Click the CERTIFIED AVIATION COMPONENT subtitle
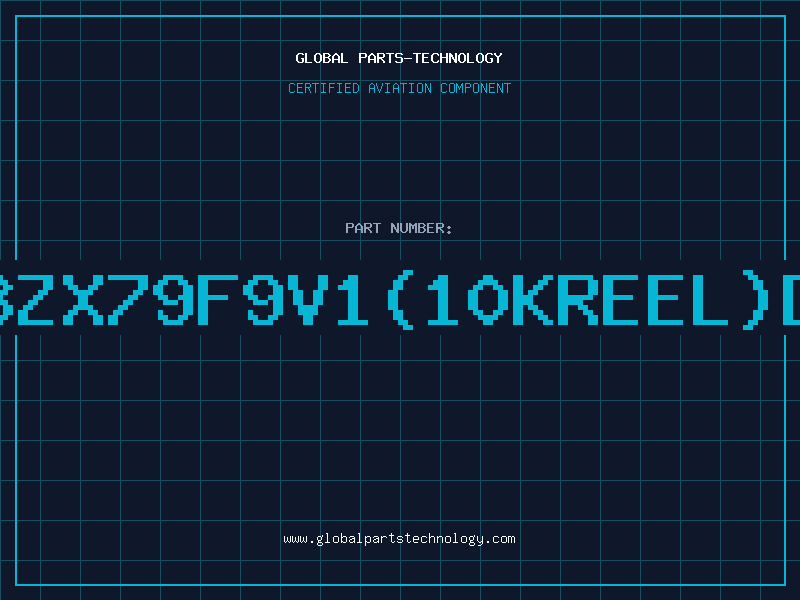 tap(399, 88)
